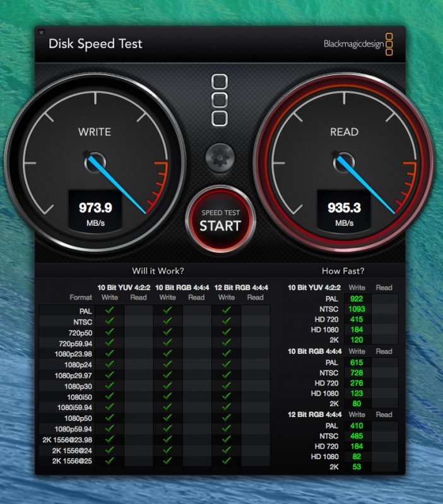443x504 pixels.
Task: Click the READ gauge speedometer
Action: click(x=344, y=162)
